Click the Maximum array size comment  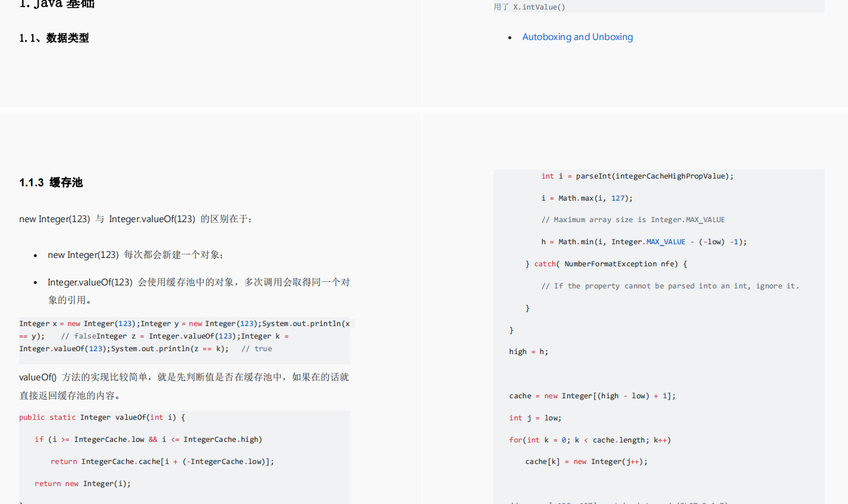[633, 220]
